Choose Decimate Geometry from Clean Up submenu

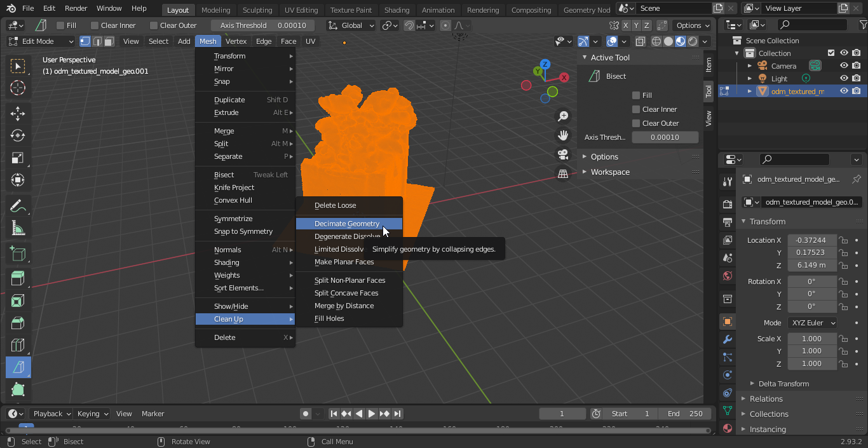[x=347, y=224]
